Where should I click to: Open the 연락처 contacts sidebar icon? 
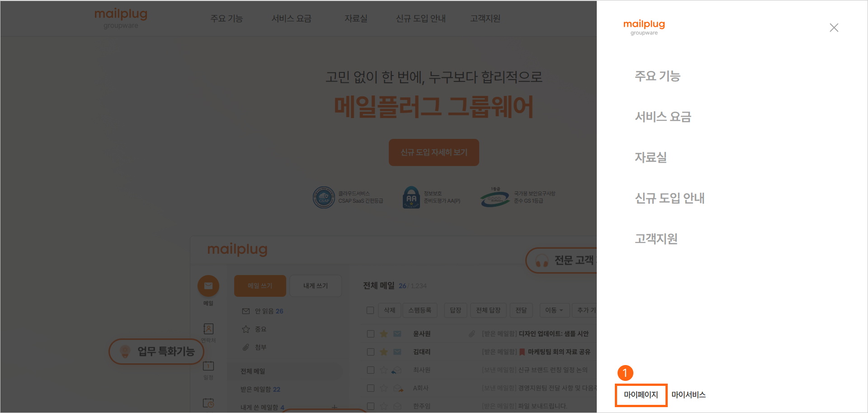208,329
